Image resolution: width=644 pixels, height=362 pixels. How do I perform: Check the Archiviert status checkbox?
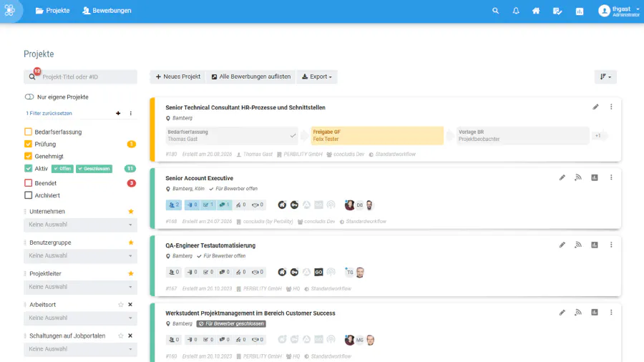[x=28, y=195]
